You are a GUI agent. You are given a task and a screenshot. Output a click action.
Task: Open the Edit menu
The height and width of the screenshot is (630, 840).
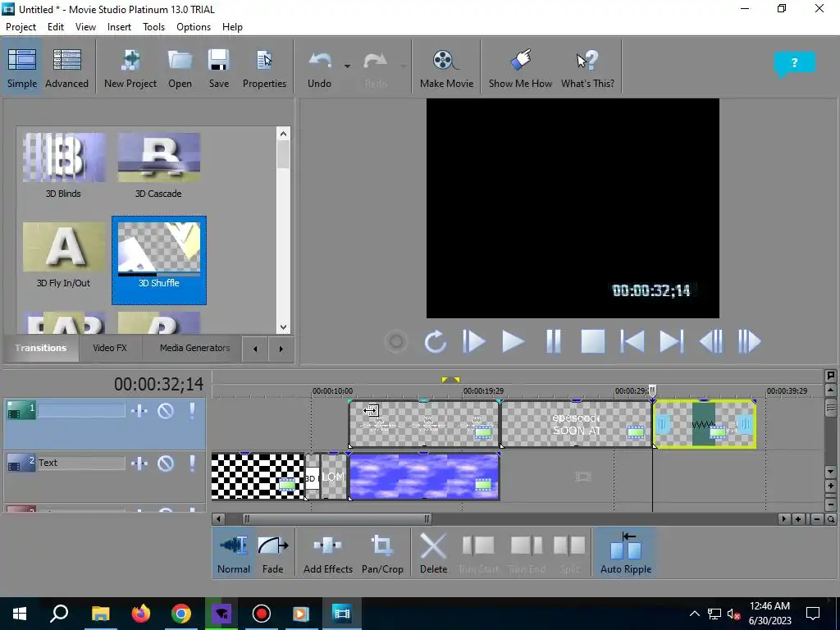(x=55, y=27)
